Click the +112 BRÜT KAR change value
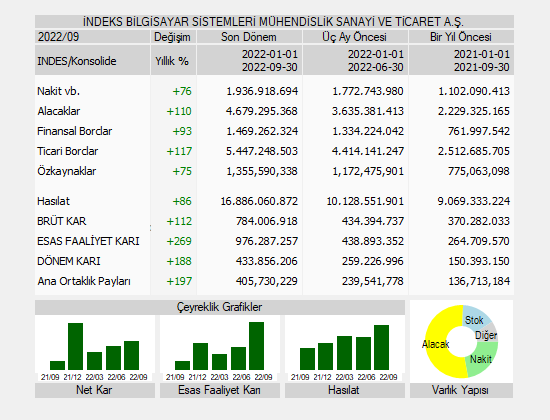The image size is (550, 420). (x=179, y=221)
